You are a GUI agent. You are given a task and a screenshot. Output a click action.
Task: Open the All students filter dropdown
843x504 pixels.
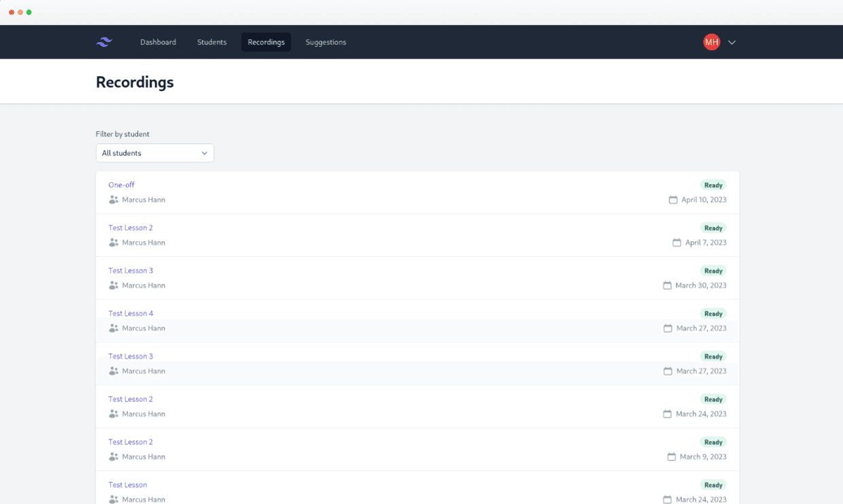pyautogui.click(x=155, y=153)
